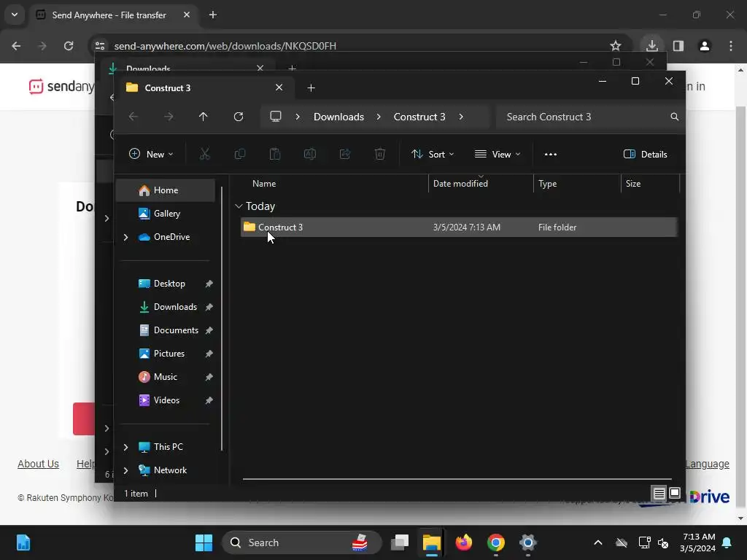Image resolution: width=747 pixels, height=560 pixels.
Task: Open Firefox from the taskbar
Action: (x=463, y=542)
